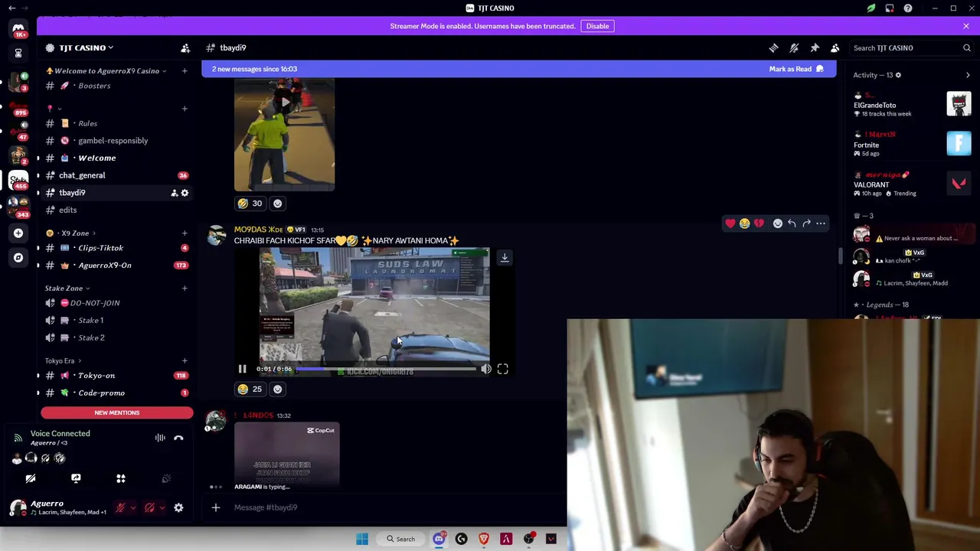Toggle the channel notification bell

tap(794, 47)
